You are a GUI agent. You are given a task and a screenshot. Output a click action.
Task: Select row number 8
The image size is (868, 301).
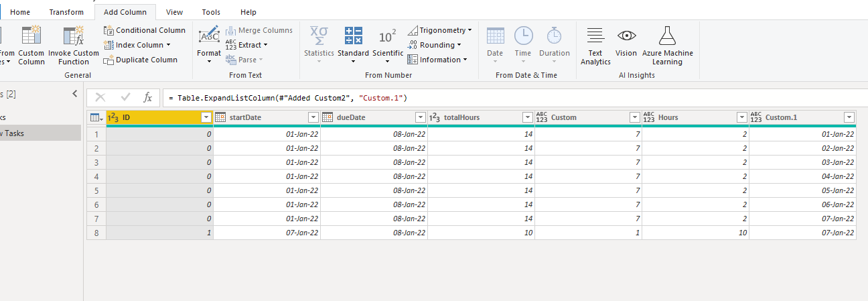(x=96, y=233)
